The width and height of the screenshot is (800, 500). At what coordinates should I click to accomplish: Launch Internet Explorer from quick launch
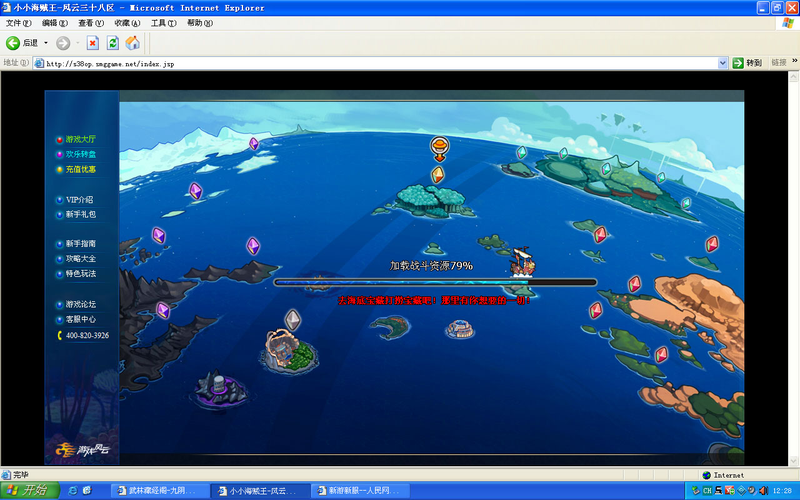[x=73, y=491]
